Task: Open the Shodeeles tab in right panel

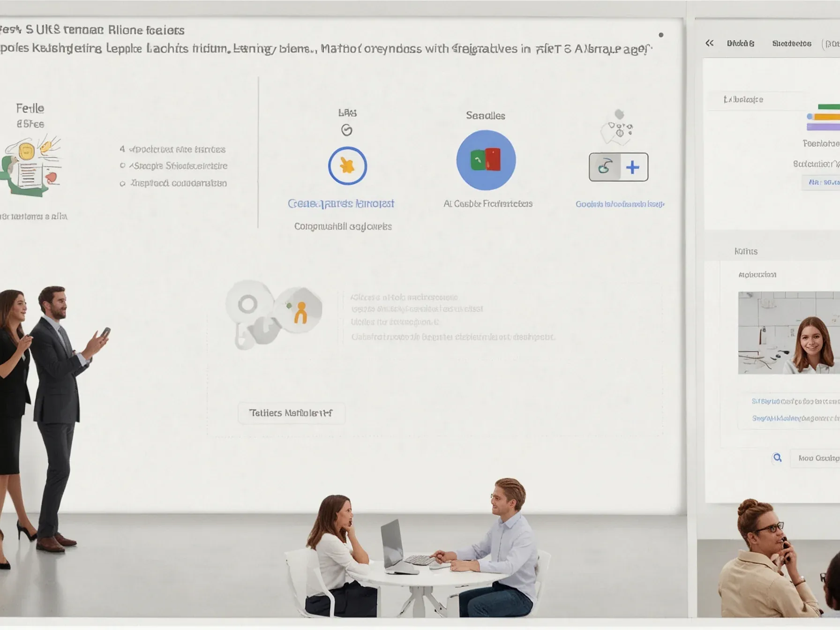Action: [x=791, y=44]
